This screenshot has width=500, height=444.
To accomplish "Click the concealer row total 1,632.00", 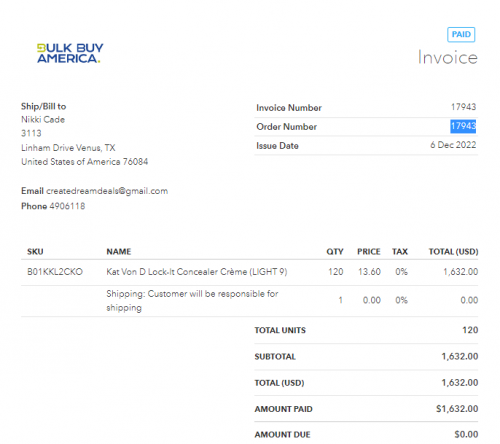I will pos(461,272).
